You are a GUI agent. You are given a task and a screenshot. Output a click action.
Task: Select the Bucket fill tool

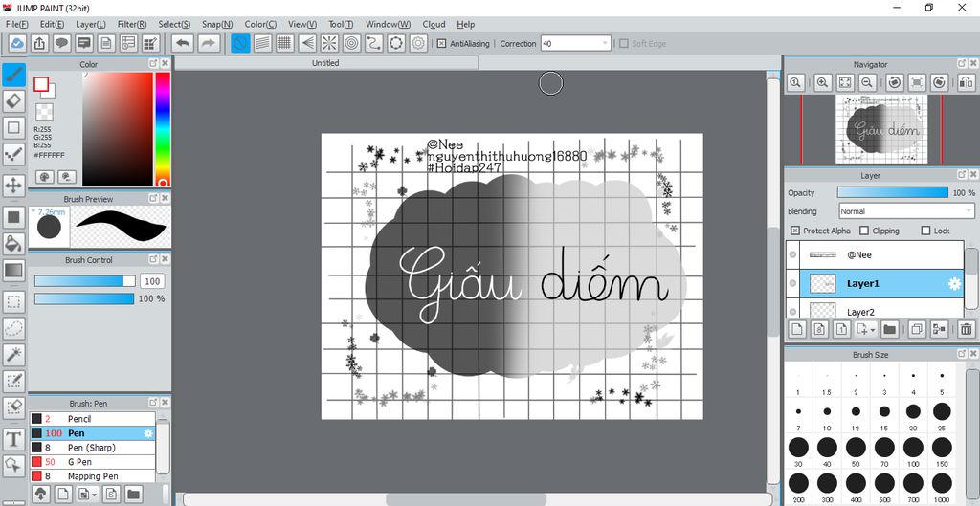tap(13, 244)
